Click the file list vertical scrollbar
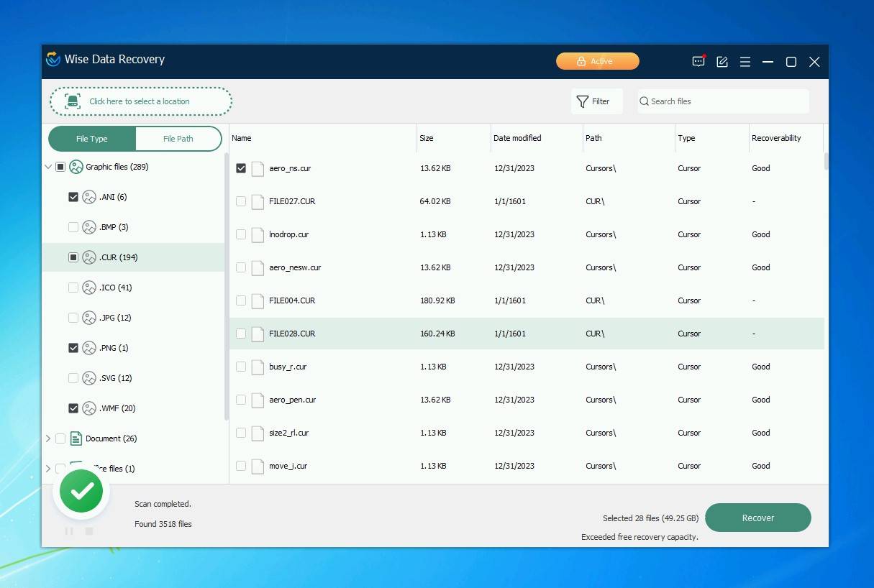 [x=827, y=161]
